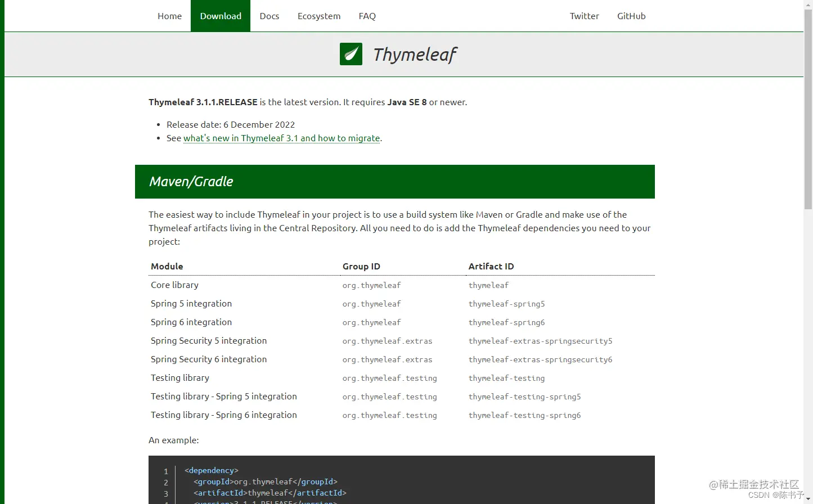Select the Group ID column header
813x504 pixels.
(361, 266)
